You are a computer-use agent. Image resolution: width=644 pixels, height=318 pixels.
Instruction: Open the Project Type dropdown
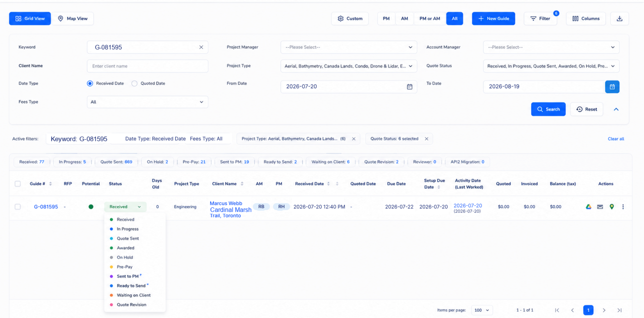tap(348, 66)
